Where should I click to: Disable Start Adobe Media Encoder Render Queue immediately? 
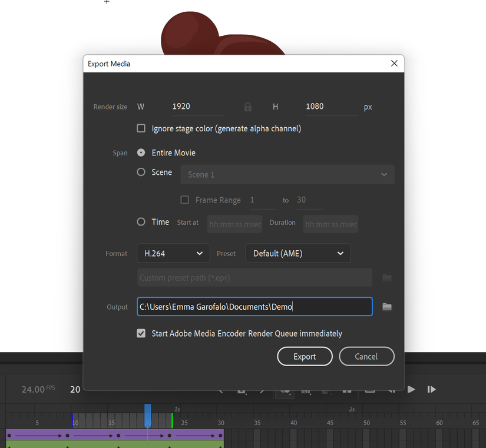141,333
